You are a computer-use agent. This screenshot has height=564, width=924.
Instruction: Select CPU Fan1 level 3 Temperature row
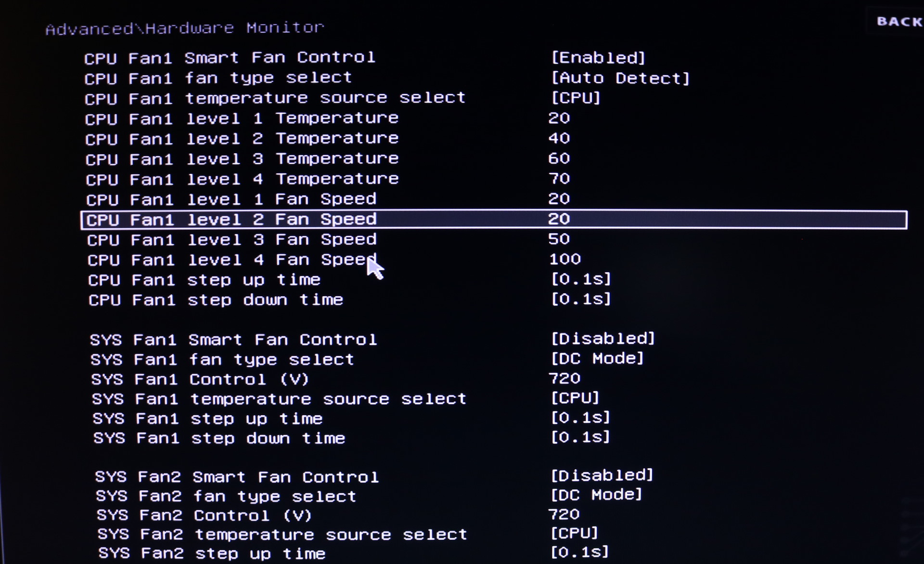(x=495, y=159)
